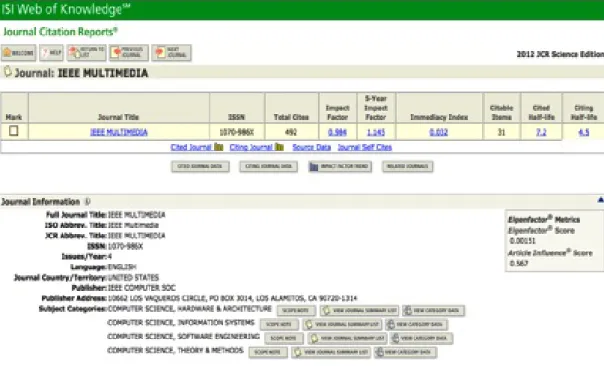
Task: Click the Citing Journal graph icon
Action: pos(279,147)
